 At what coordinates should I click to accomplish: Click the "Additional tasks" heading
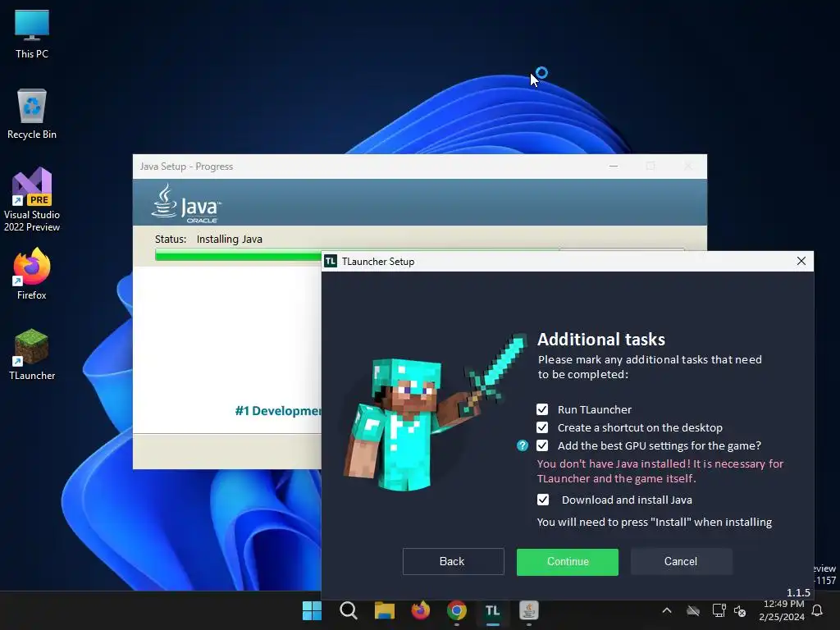(601, 340)
